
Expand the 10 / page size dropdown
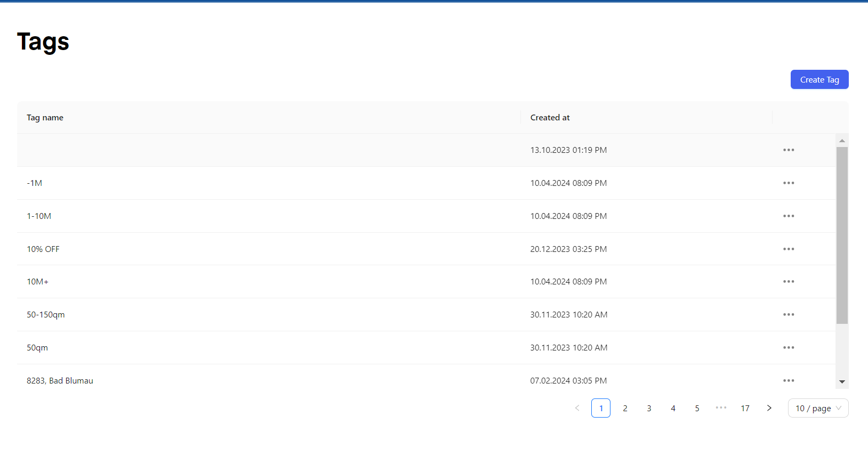818,408
